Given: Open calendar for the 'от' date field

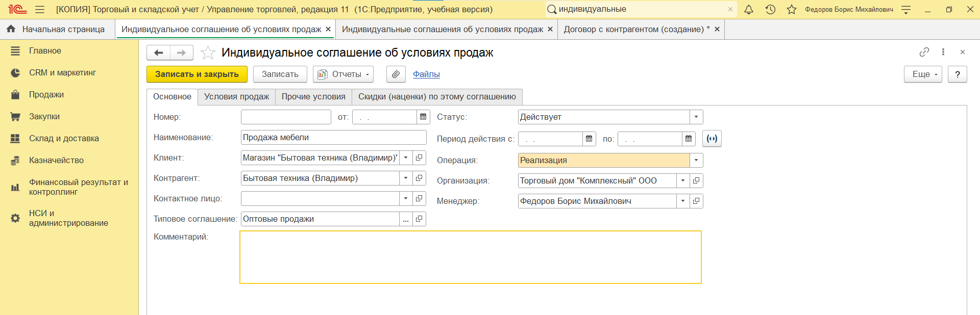Looking at the screenshot, I should tap(423, 117).
